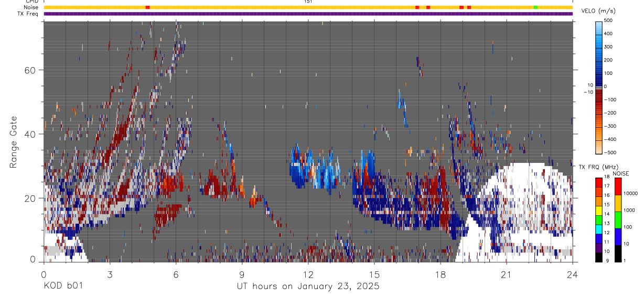This screenshot has width=644, height=297.
Task: Click the green marker on the Noise bar
Action: coord(535,7)
